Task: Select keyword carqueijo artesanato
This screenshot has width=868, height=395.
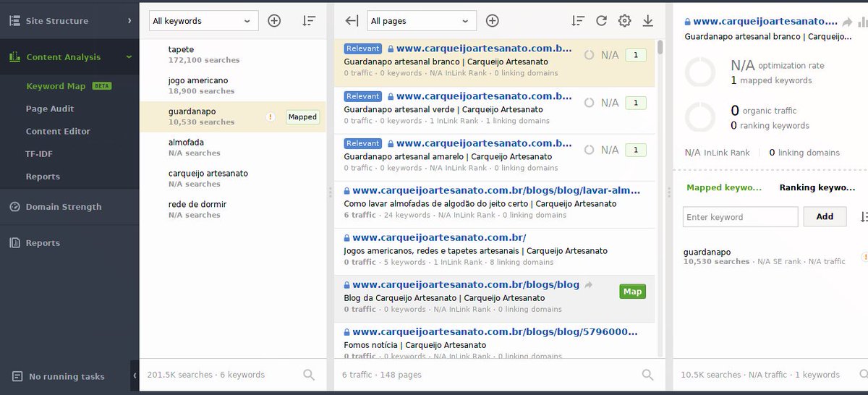Action: tap(232, 179)
